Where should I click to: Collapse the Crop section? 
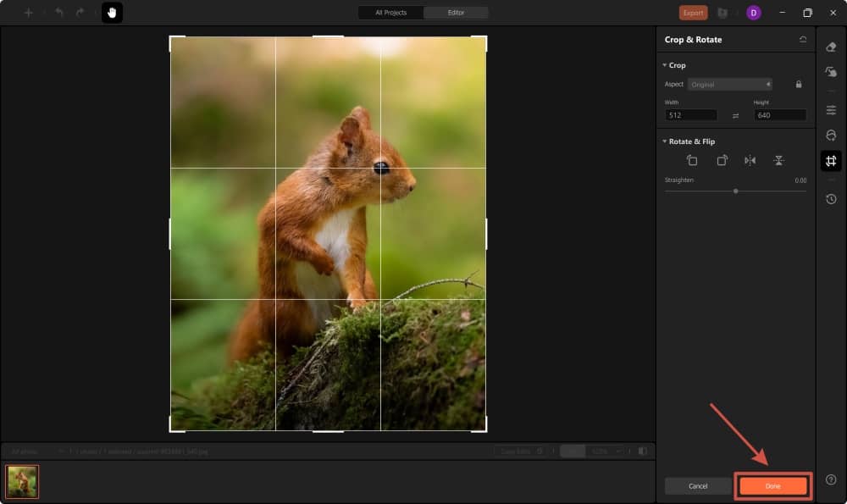pos(664,64)
